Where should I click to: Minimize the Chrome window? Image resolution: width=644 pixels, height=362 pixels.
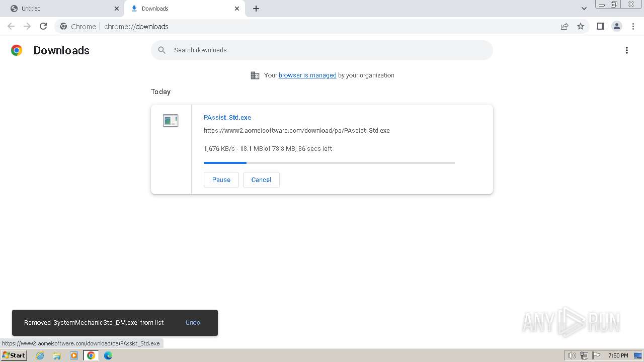(x=601, y=4)
